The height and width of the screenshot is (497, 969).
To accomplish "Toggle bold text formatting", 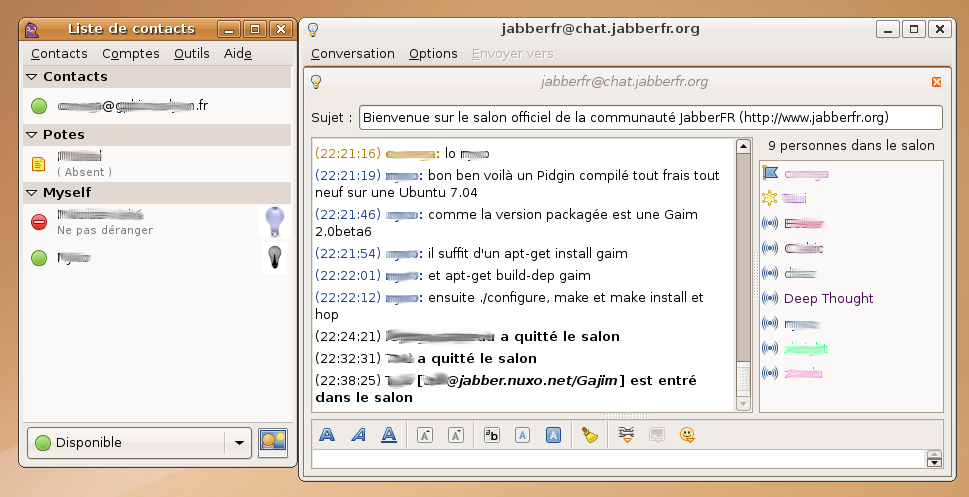I will click(327, 434).
